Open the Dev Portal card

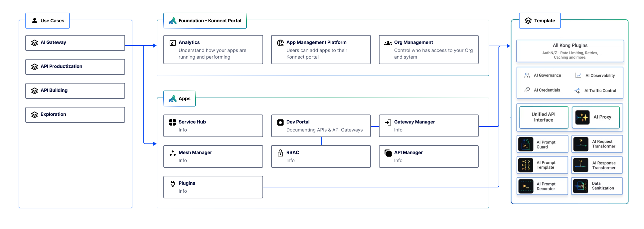pos(321,126)
